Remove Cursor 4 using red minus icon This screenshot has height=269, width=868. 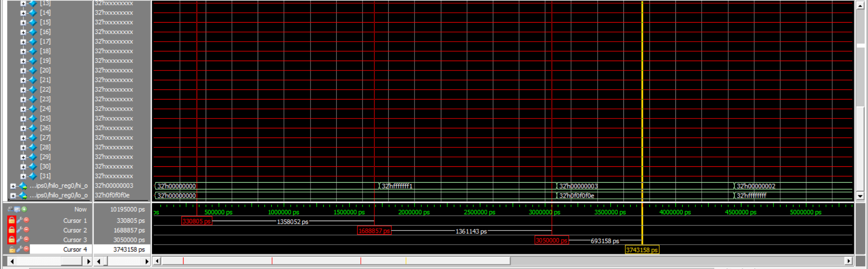tap(26, 250)
